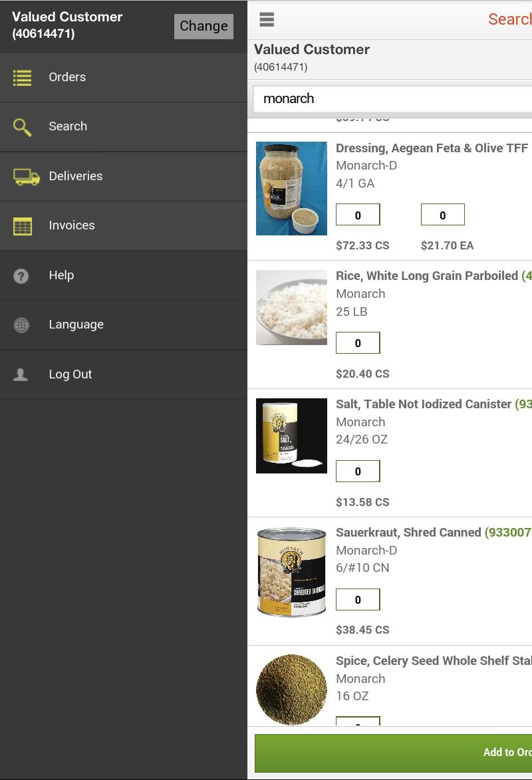Click Valued Customer name in sidebar header

67,17
